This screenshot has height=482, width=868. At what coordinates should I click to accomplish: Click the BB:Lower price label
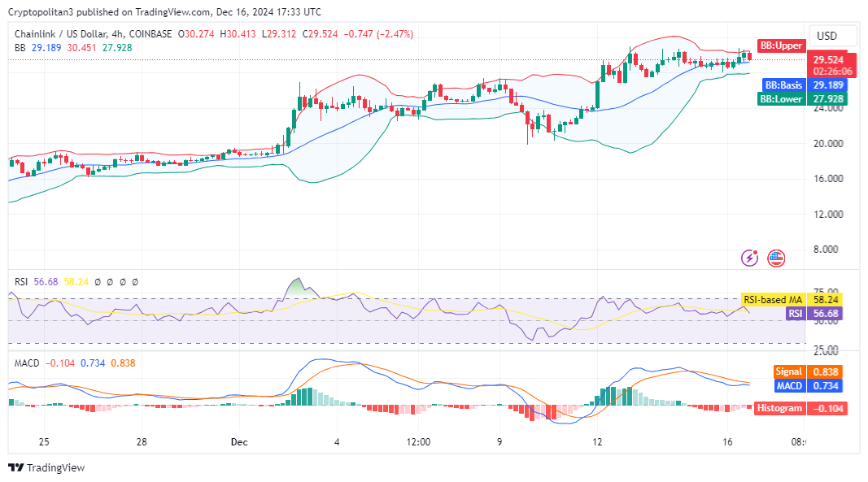pos(781,99)
